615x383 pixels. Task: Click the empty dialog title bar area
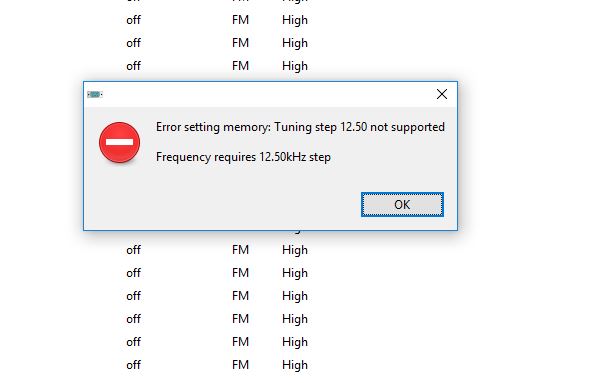click(x=267, y=94)
